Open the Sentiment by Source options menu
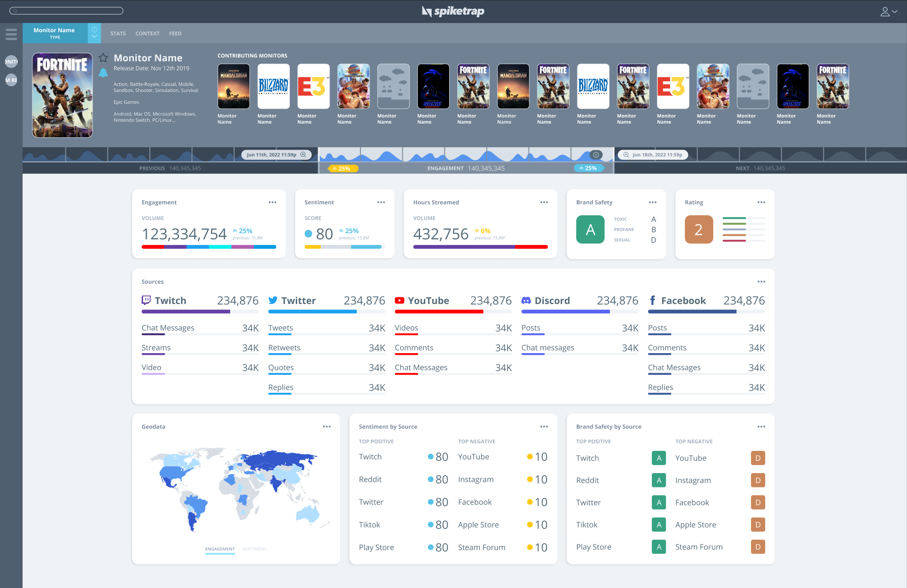Viewport: 907px width, 588px height. coord(544,427)
